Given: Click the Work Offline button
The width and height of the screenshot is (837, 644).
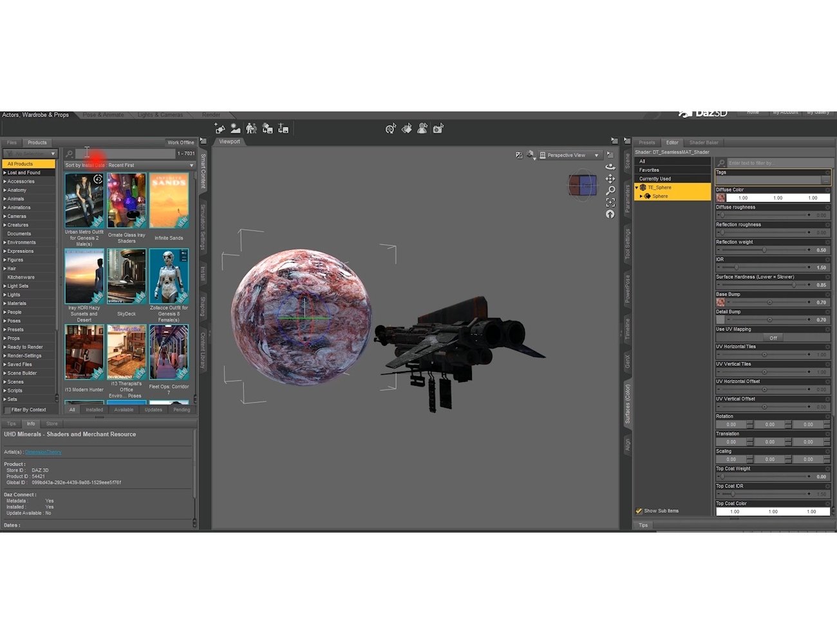Looking at the screenshot, I should [180, 142].
